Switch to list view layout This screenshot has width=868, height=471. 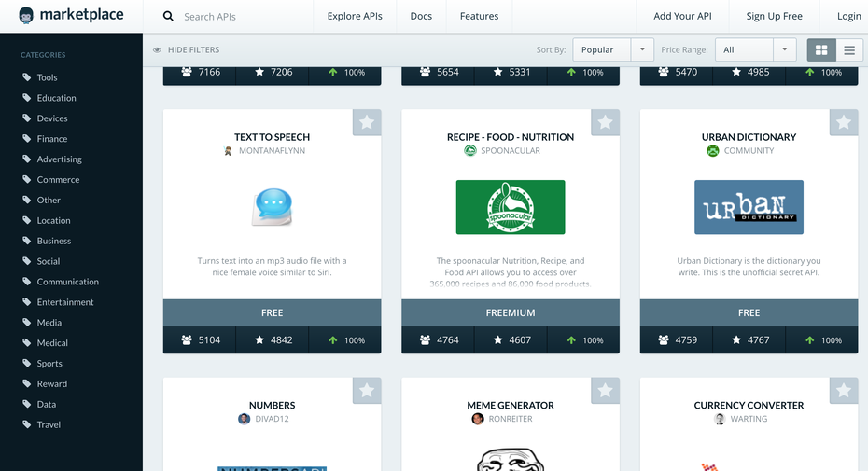[x=849, y=50]
